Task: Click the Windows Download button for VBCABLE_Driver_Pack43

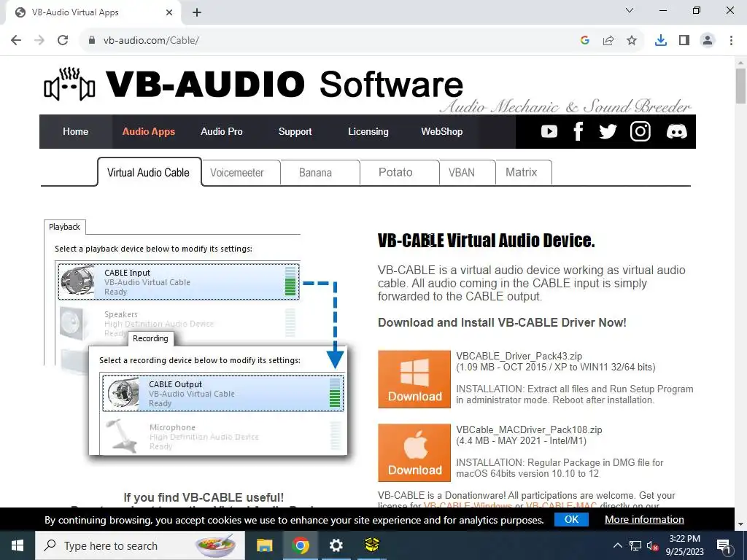Action: click(414, 379)
